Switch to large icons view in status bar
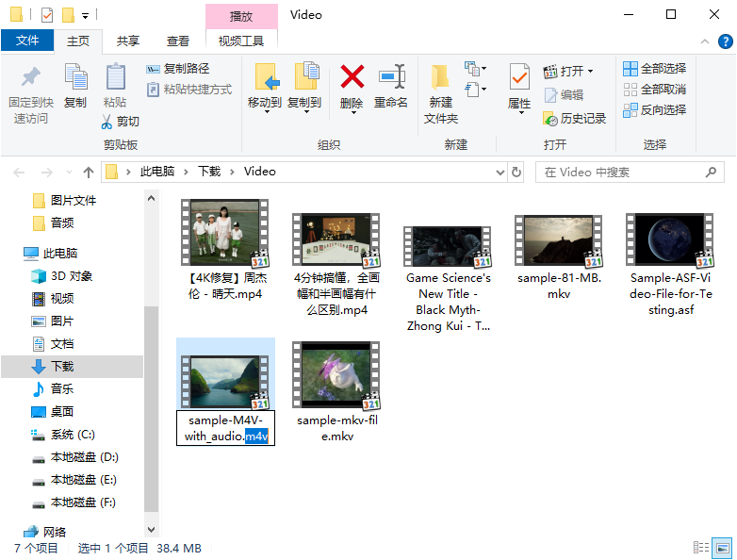This screenshot has height=560, width=737. click(722, 548)
